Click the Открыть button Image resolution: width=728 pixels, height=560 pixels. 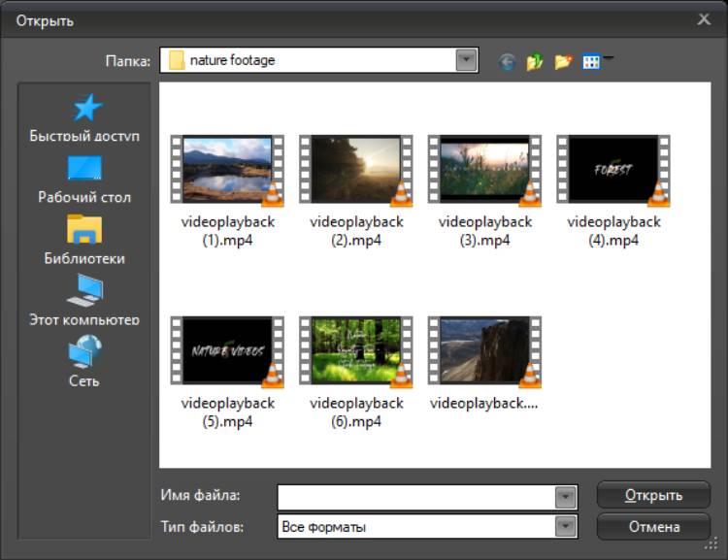(x=652, y=495)
